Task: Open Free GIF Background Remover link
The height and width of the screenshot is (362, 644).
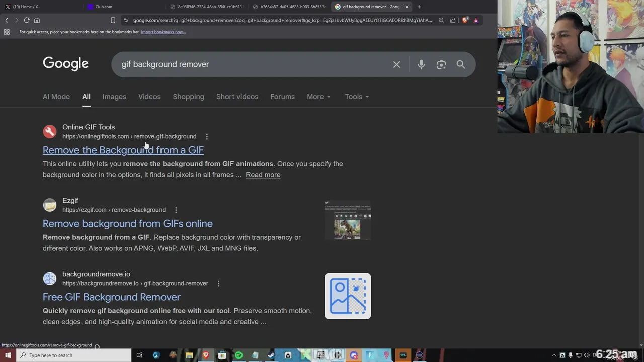Action: click(x=112, y=297)
